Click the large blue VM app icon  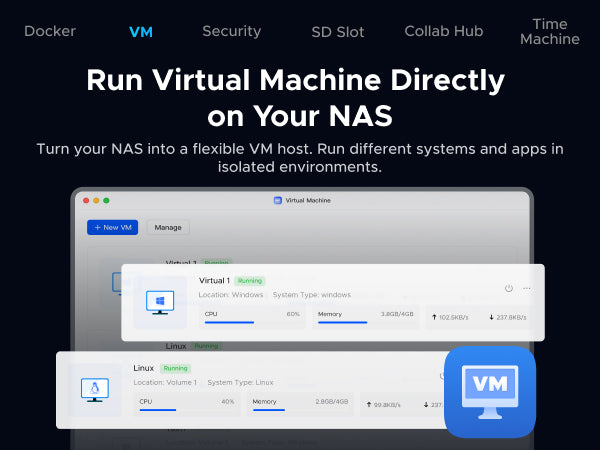coord(489,391)
